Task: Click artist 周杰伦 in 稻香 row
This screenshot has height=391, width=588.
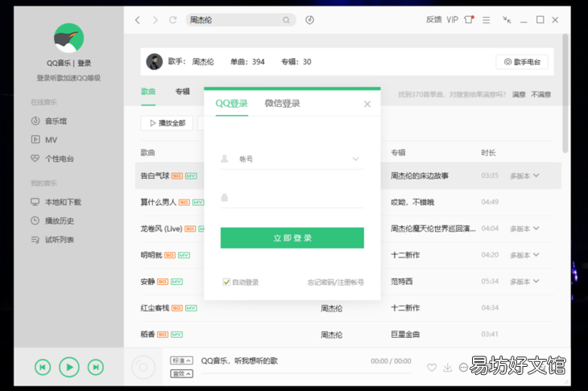Action: coord(332,335)
